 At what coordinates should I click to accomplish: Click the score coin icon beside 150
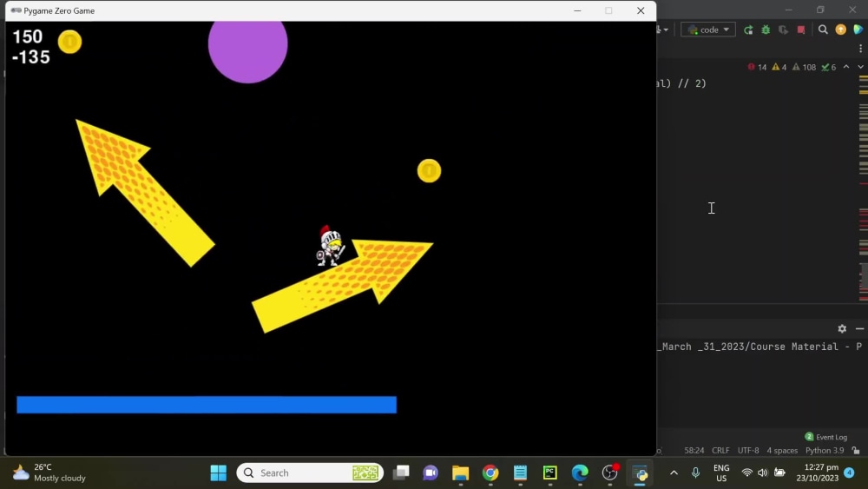(x=69, y=42)
